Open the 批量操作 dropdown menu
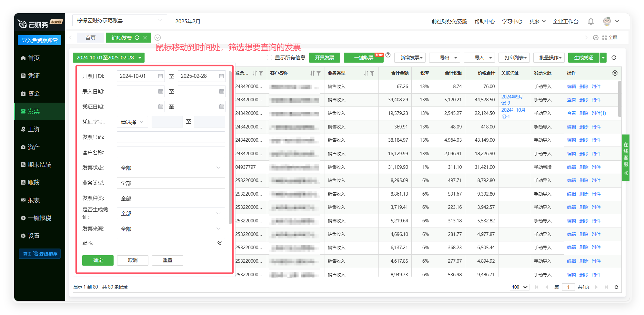Viewport: 644px width, 315px height. click(548, 58)
